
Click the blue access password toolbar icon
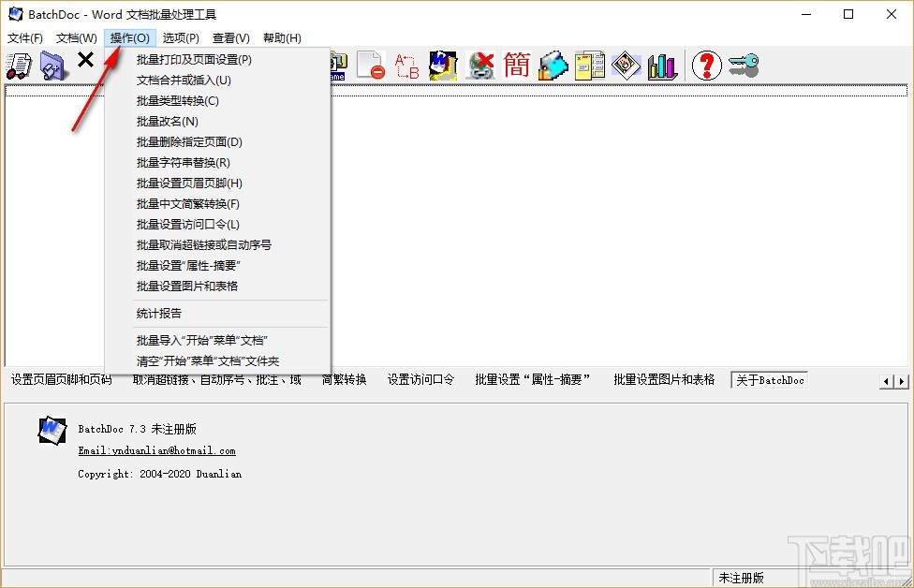pyautogui.click(x=553, y=66)
